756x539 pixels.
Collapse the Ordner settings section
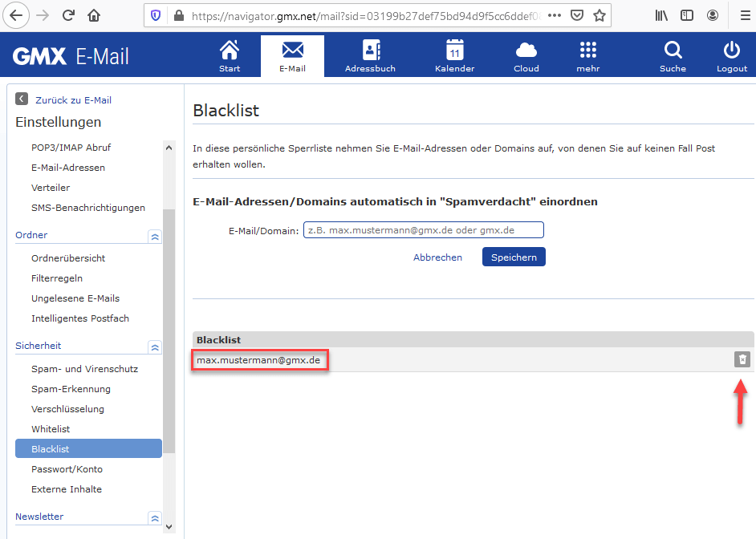coord(155,237)
